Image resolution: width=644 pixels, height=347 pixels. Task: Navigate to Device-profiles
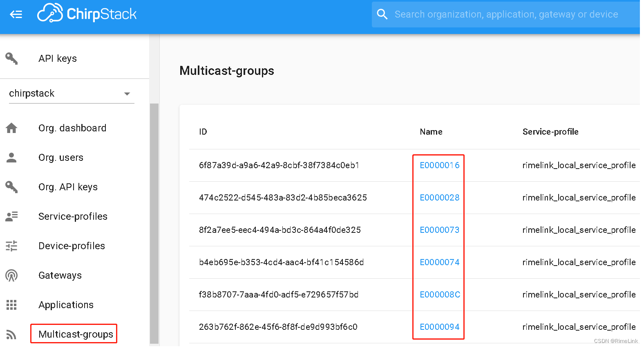[72, 246]
